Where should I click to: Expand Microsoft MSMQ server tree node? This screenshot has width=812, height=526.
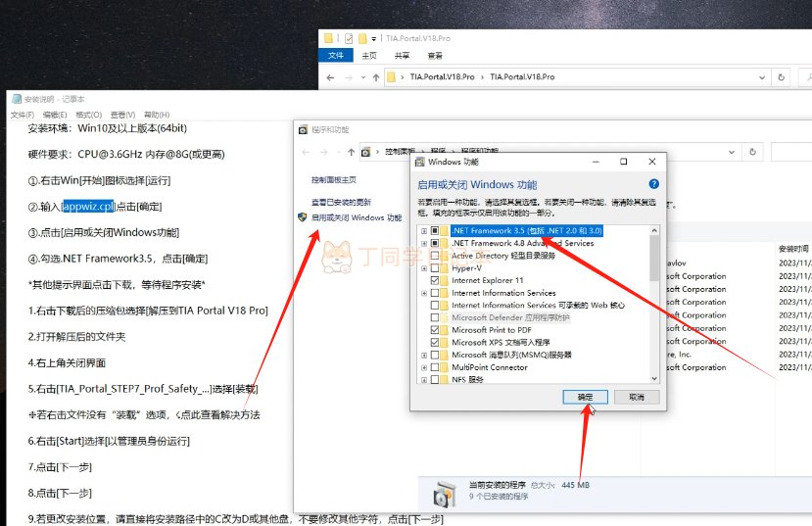pos(424,356)
